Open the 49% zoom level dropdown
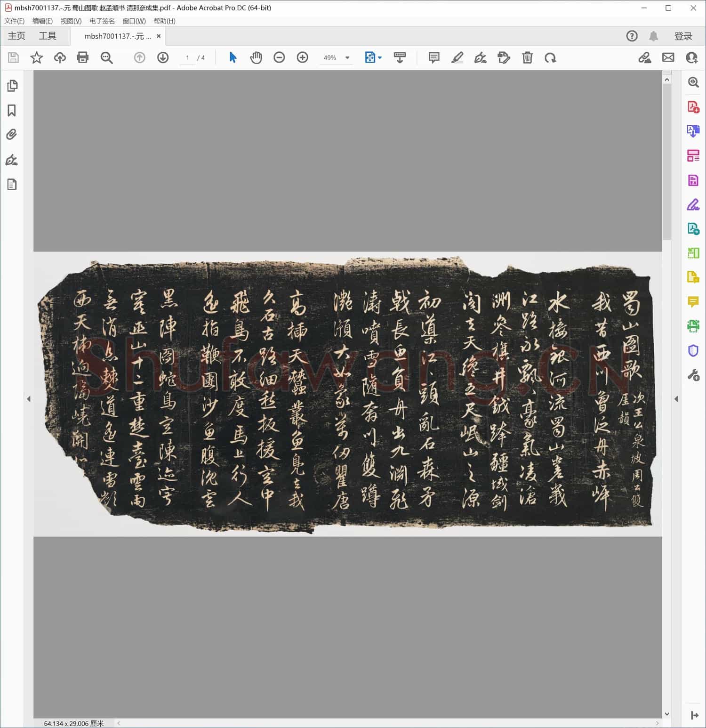The image size is (706, 728). coord(347,58)
